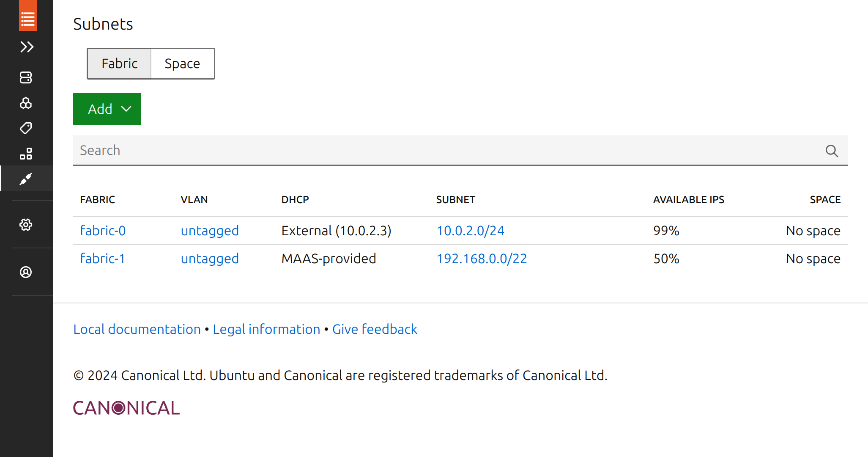Open the fabric-0 link
Viewport: 868px width, 457px height.
(x=103, y=231)
